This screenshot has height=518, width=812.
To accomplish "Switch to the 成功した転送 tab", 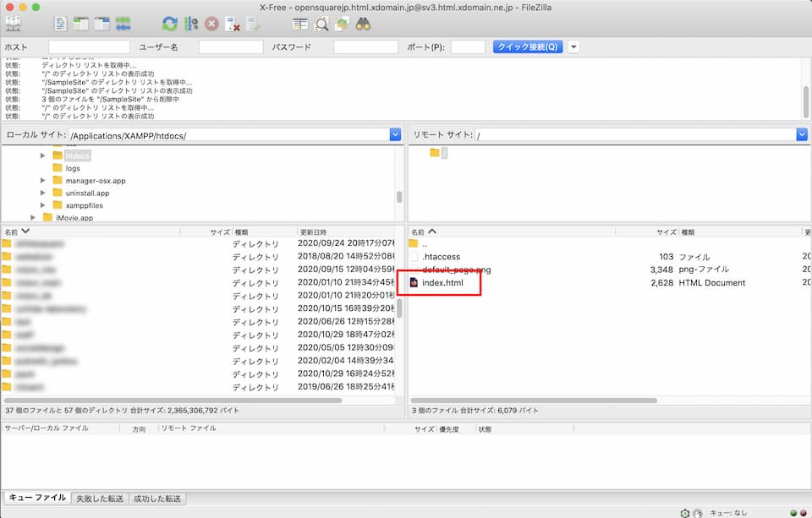I will 157,499.
